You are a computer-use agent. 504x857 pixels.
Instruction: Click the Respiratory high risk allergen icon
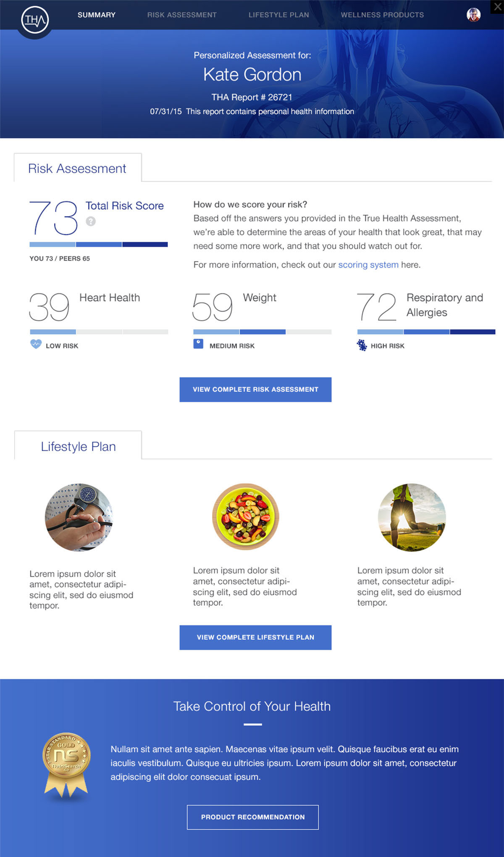click(x=362, y=345)
